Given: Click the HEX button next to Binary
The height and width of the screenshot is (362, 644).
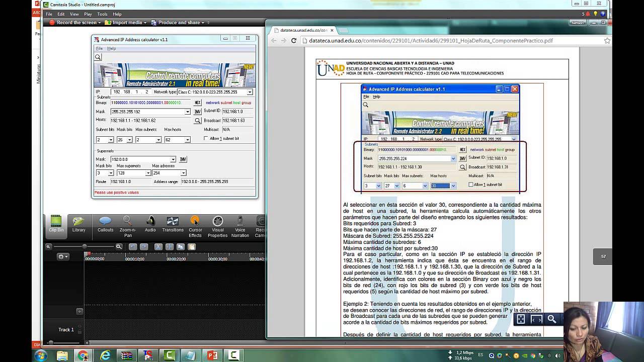Looking at the screenshot, I should 198,103.
